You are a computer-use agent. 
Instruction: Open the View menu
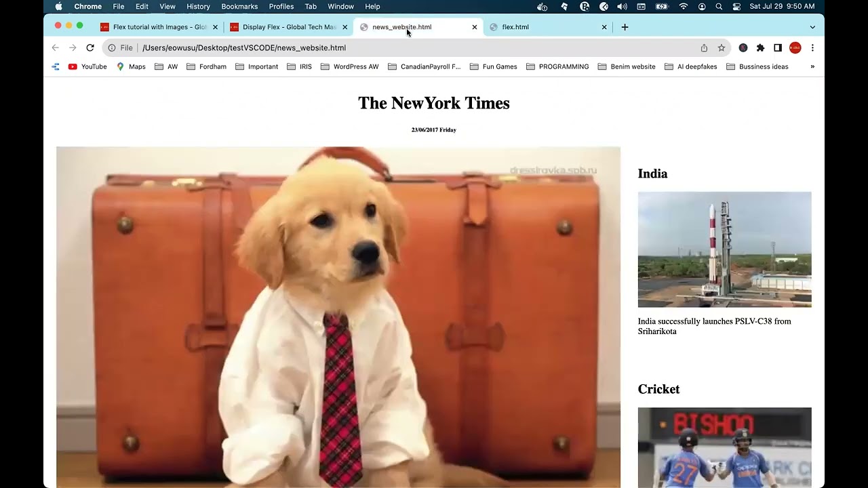(167, 7)
